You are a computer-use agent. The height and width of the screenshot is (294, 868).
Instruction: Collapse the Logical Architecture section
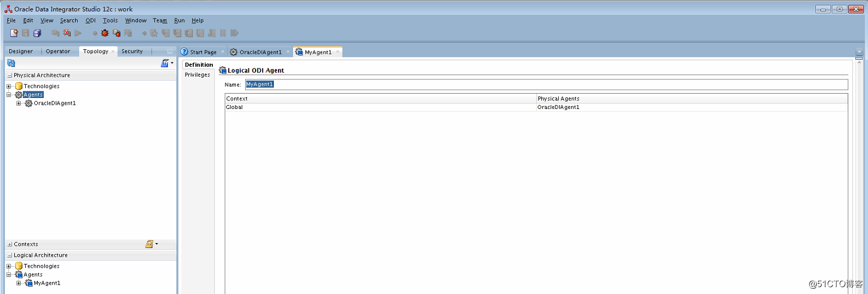pyautogui.click(x=9, y=255)
